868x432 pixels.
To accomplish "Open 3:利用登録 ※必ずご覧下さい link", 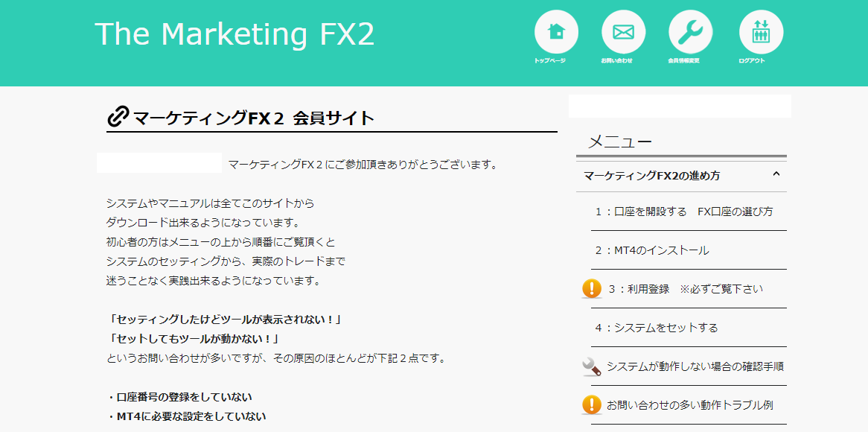I will point(685,289).
